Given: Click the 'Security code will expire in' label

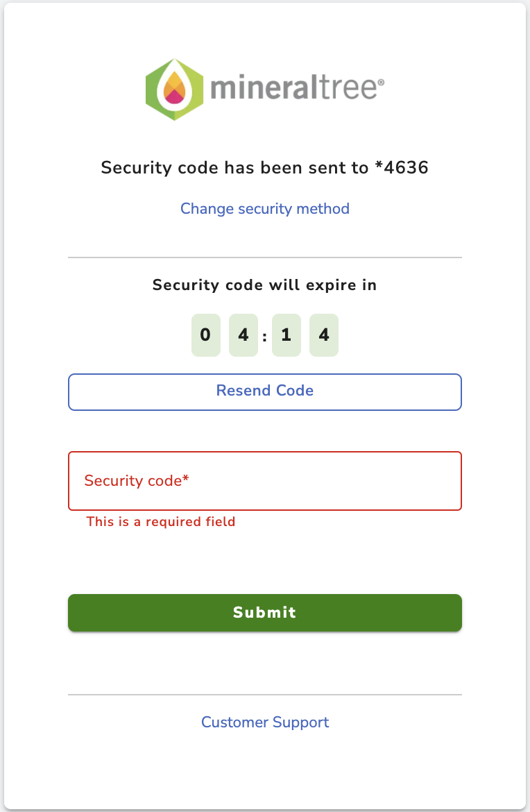Looking at the screenshot, I should pos(264,285).
